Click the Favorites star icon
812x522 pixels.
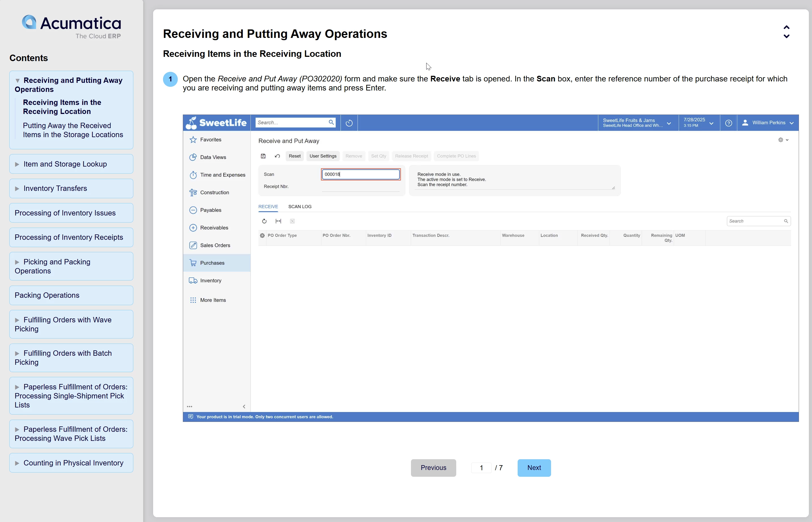point(193,140)
